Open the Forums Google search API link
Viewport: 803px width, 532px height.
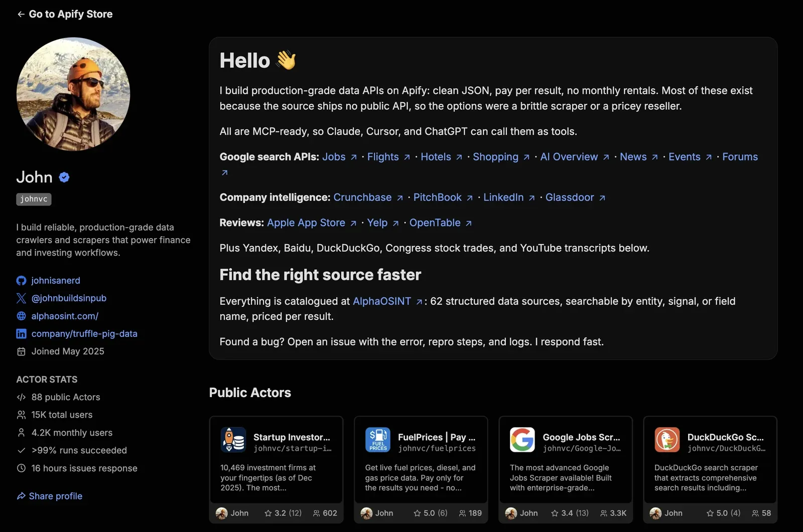[740, 157]
